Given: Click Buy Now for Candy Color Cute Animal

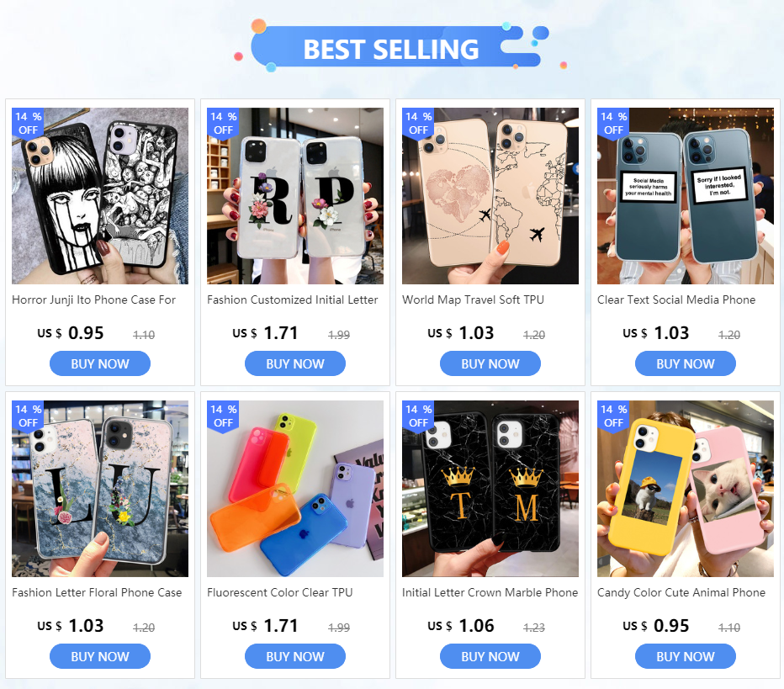Looking at the screenshot, I should click(x=686, y=656).
